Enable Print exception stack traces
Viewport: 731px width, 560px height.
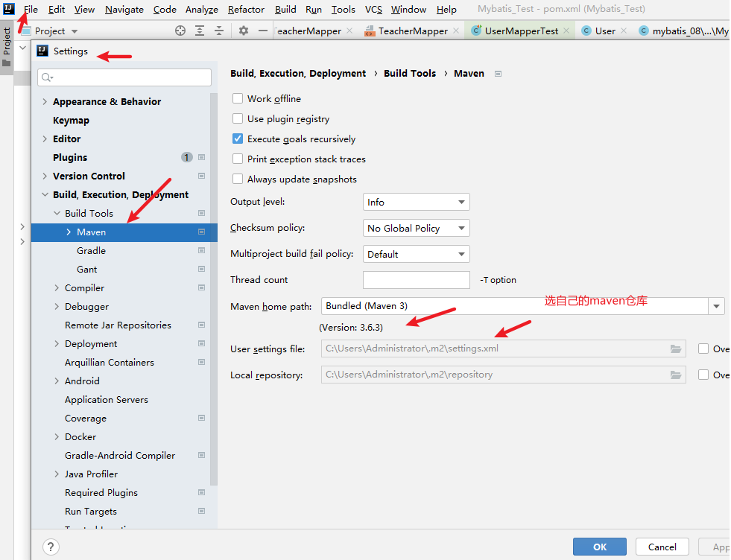[x=238, y=159]
